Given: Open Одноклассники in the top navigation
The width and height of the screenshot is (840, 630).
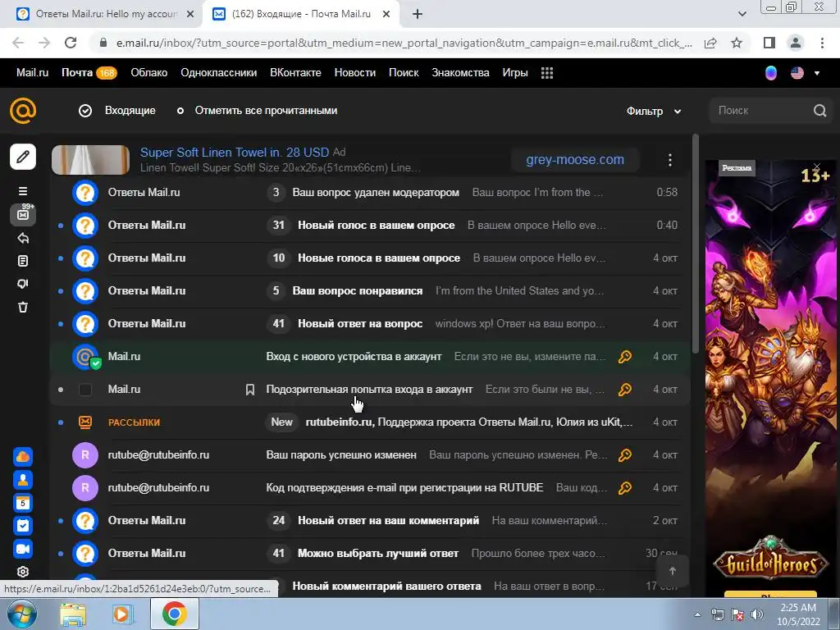Looking at the screenshot, I should 218,73.
